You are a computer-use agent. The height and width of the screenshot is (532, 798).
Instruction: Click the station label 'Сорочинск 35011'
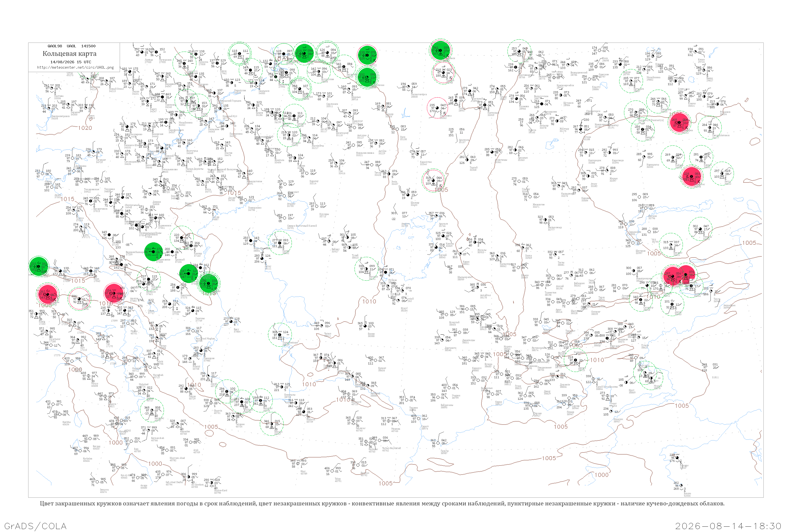click(x=332, y=106)
